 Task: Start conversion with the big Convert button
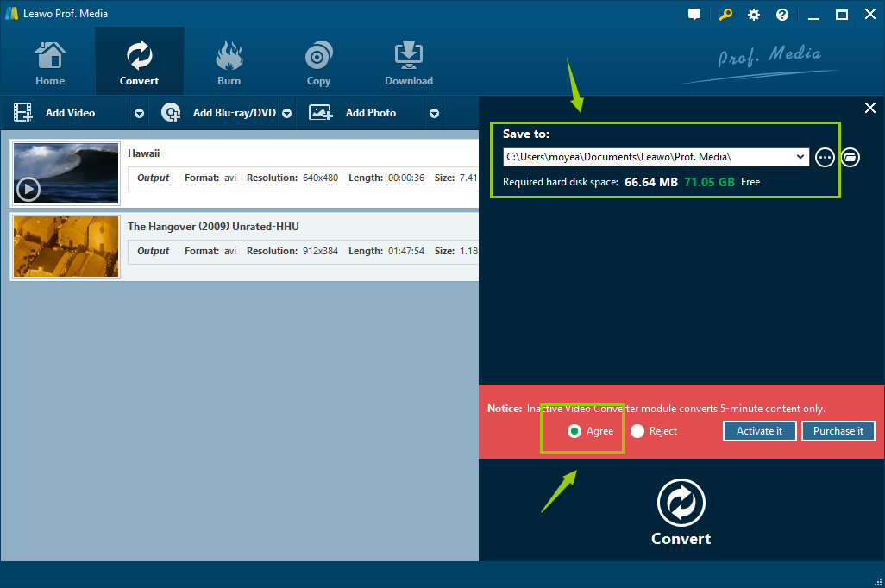(x=681, y=512)
